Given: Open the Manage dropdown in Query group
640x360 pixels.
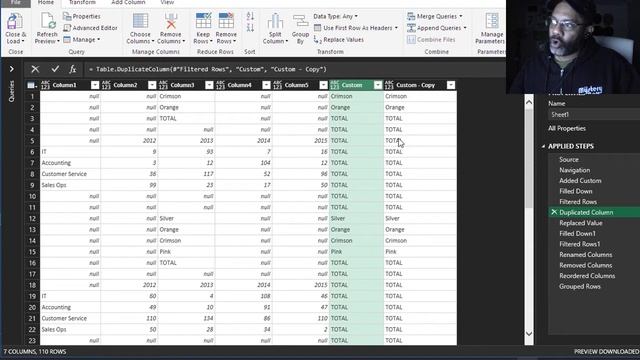Looking at the screenshot, I should pyautogui.click(x=82, y=40).
